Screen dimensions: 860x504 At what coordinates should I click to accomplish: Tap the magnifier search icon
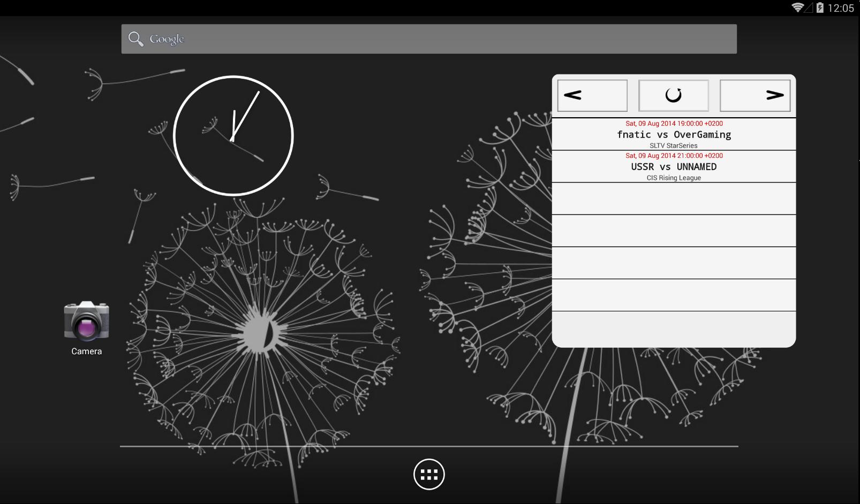pos(136,39)
